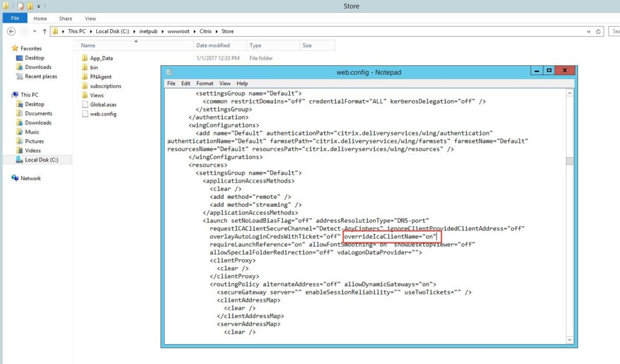
Task: Open the Edit menu in Notepad
Action: click(186, 83)
